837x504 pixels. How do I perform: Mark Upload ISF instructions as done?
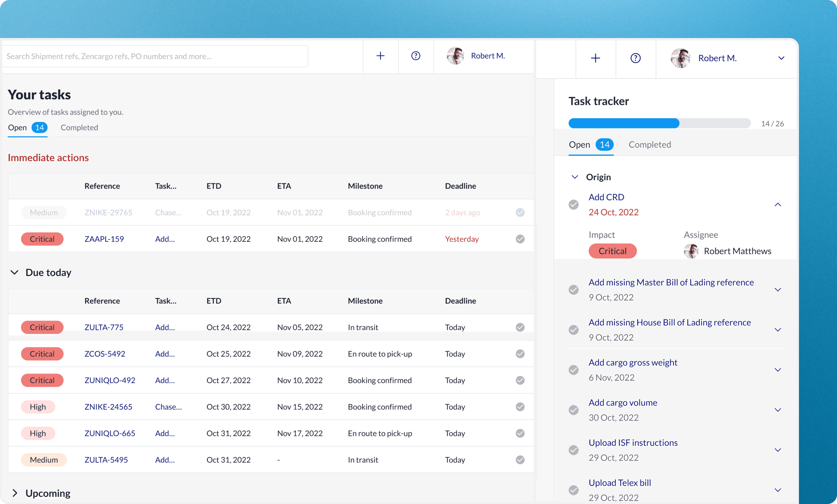573,450
